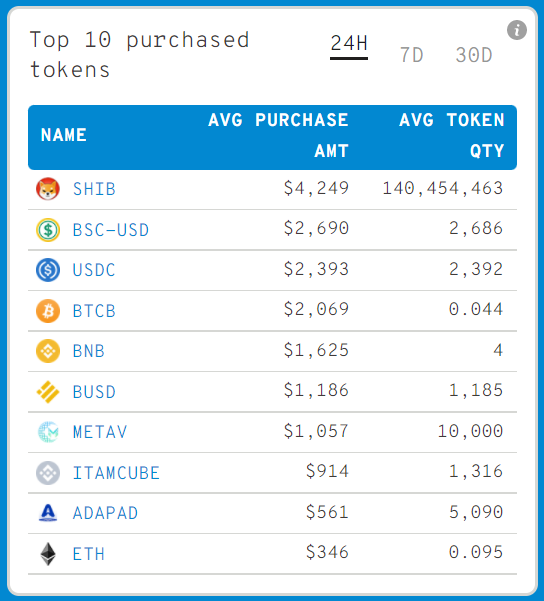Click the ADAPAD blue letter A icon
Image resolution: width=544 pixels, height=601 pixels.
pos(48,513)
